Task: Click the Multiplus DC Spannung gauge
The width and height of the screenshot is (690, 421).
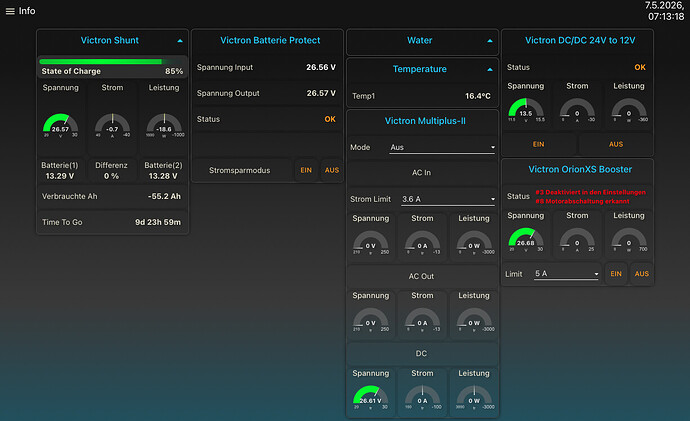Action: pyautogui.click(x=371, y=398)
